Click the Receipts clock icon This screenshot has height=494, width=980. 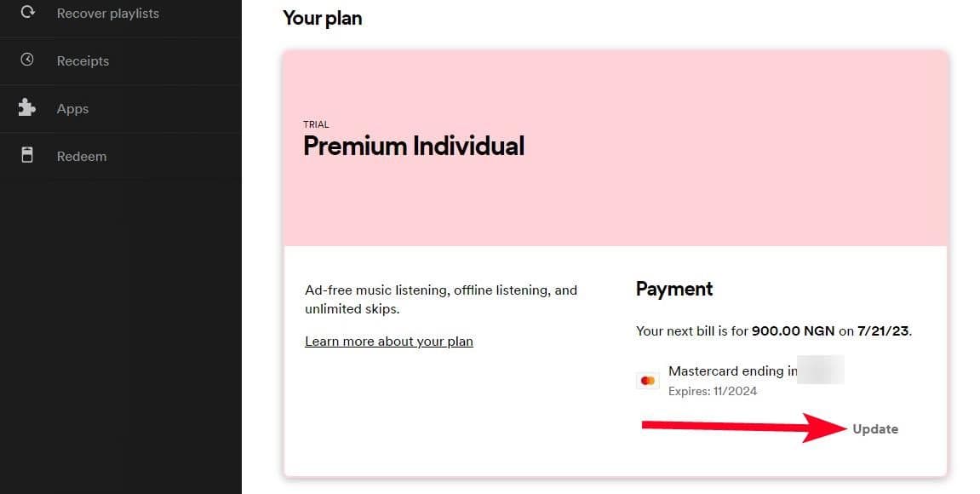point(27,60)
